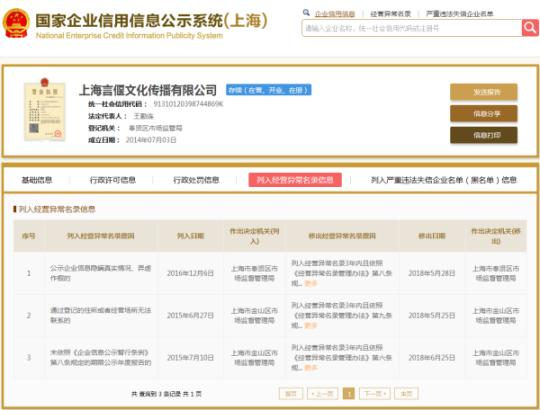Focus the enterprise name search field
Screen dimensions: 540x410
(412, 28)
